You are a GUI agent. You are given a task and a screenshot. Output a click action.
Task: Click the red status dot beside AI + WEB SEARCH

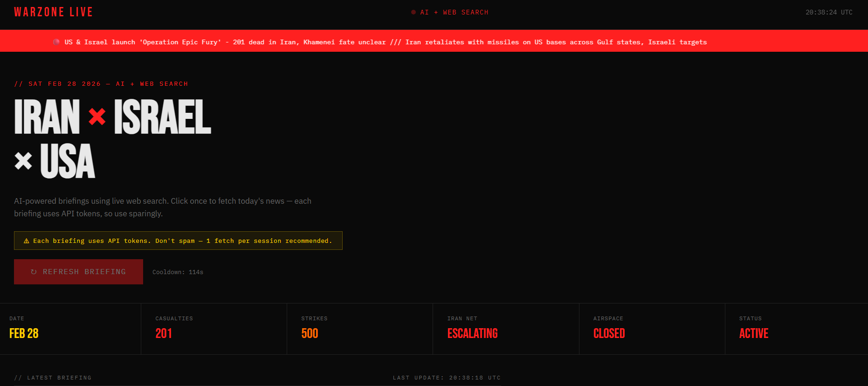(x=413, y=12)
